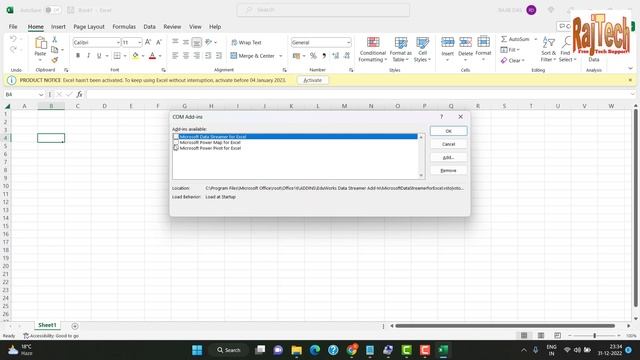Click Decrease Decimal icon
This screenshot has width=640, height=360.
pyautogui.click(x=347, y=56)
